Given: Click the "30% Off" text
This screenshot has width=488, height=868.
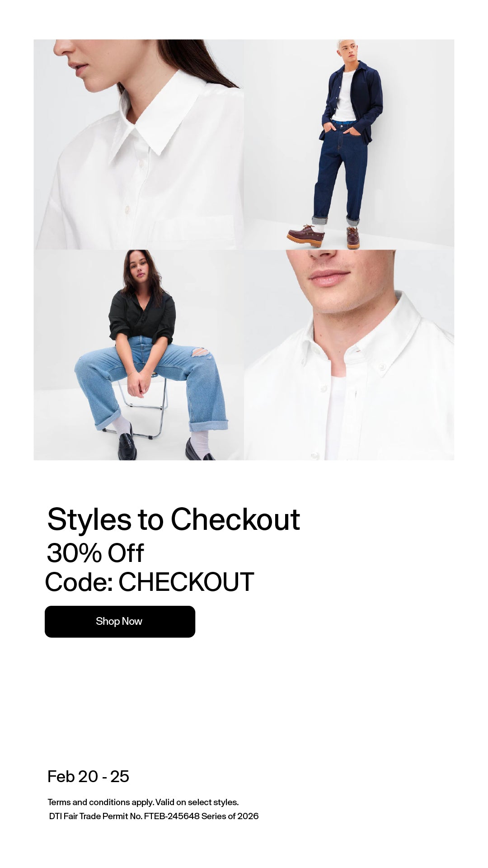Looking at the screenshot, I should [95, 553].
